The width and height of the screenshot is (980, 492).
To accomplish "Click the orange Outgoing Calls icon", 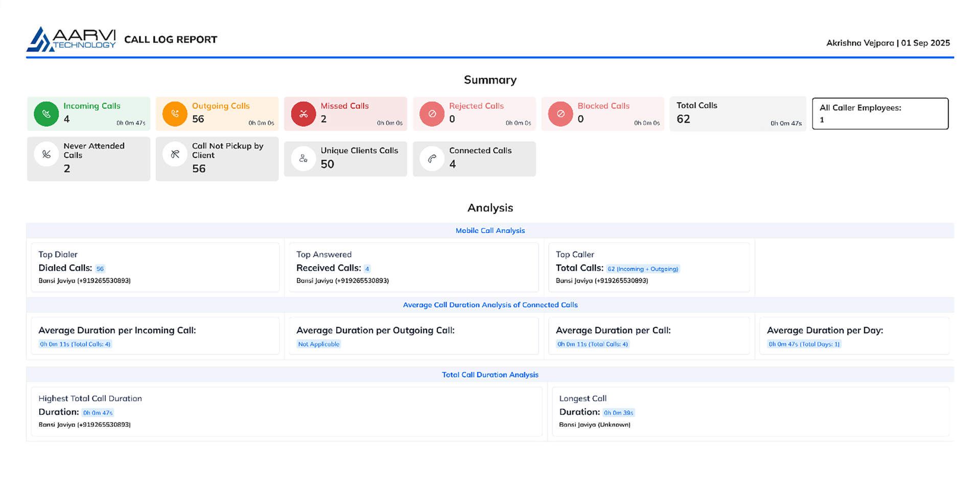I will [175, 114].
